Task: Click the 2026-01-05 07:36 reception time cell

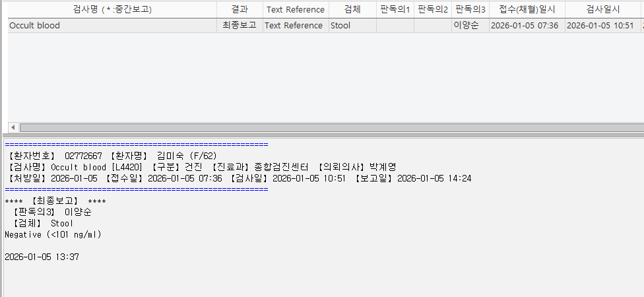Action: (527, 26)
